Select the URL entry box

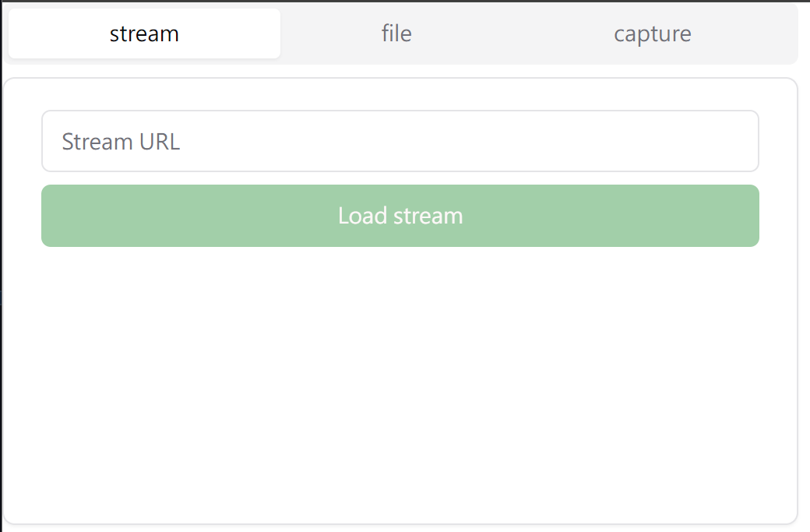click(400, 141)
